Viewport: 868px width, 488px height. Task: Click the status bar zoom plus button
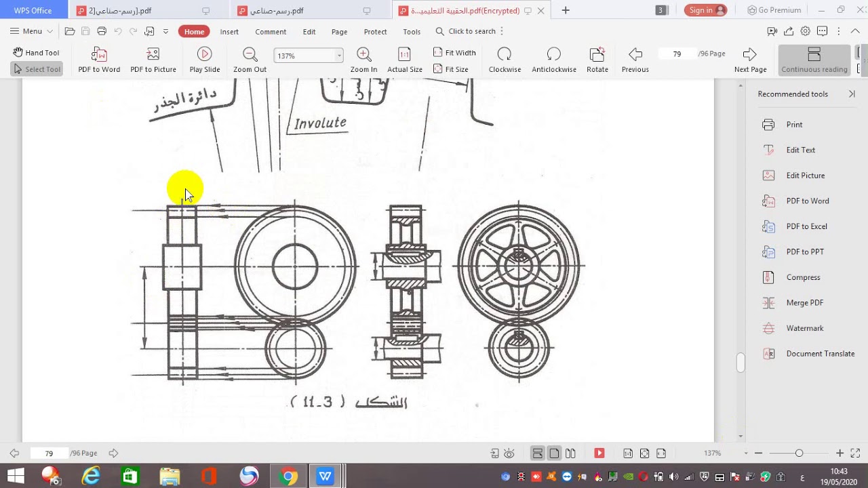(840, 453)
